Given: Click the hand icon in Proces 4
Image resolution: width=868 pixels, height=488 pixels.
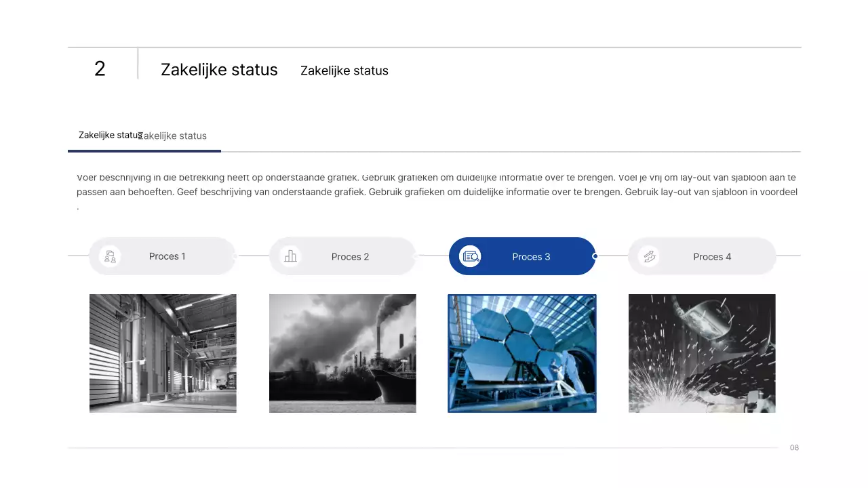Looking at the screenshot, I should coord(650,256).
